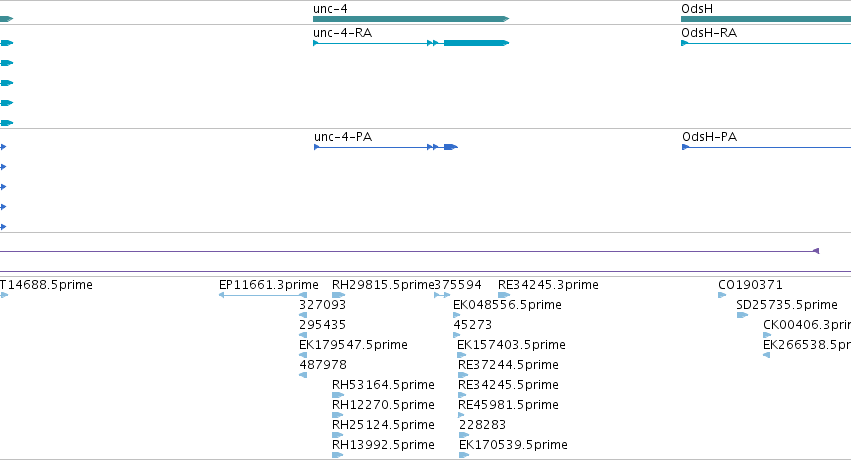Click the CO190371 EST arrow glyph
This screenshot has height=460, width=851.
[722, 295]
